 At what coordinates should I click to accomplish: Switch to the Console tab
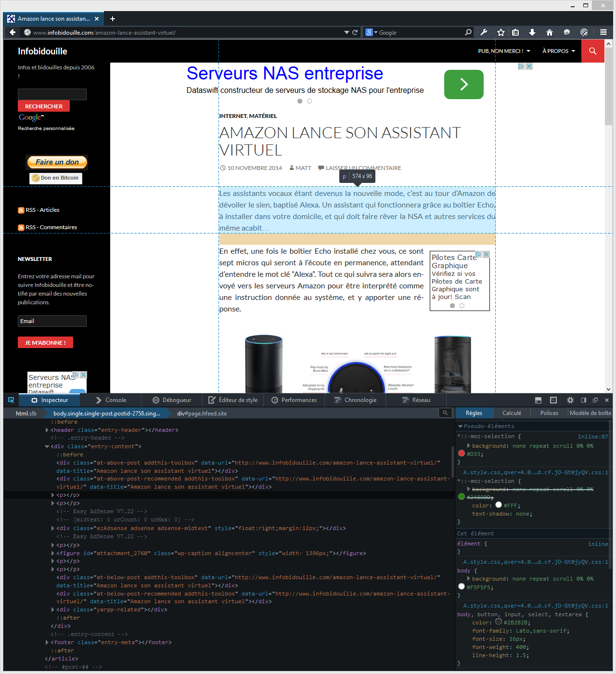pos(111,400)
